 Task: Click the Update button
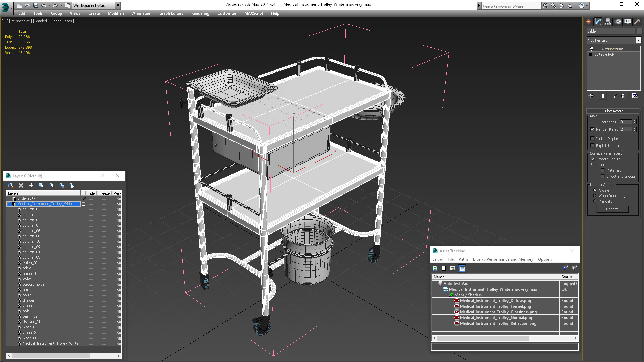pyautogui.click(x=612, y=209)
